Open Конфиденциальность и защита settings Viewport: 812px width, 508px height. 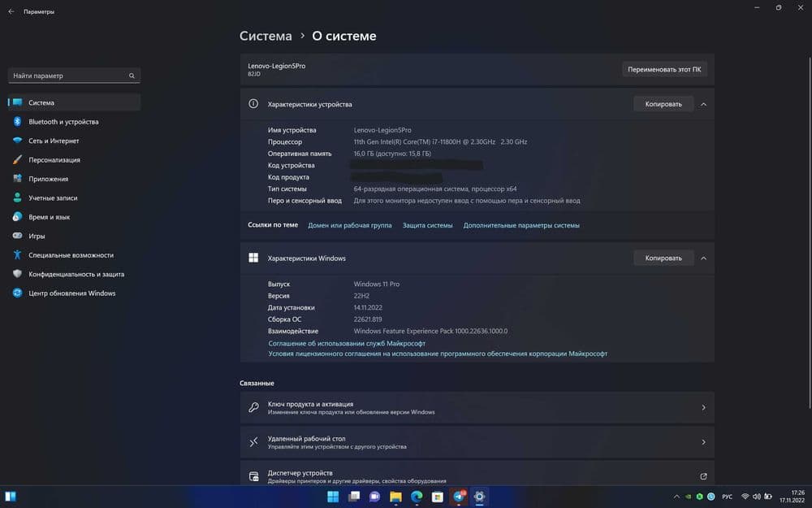(x=74, y=274)
